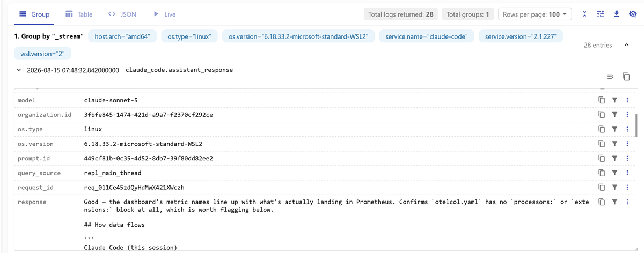Filter by the response field
Screen dimensions: 644x253
tap(614, 202)
